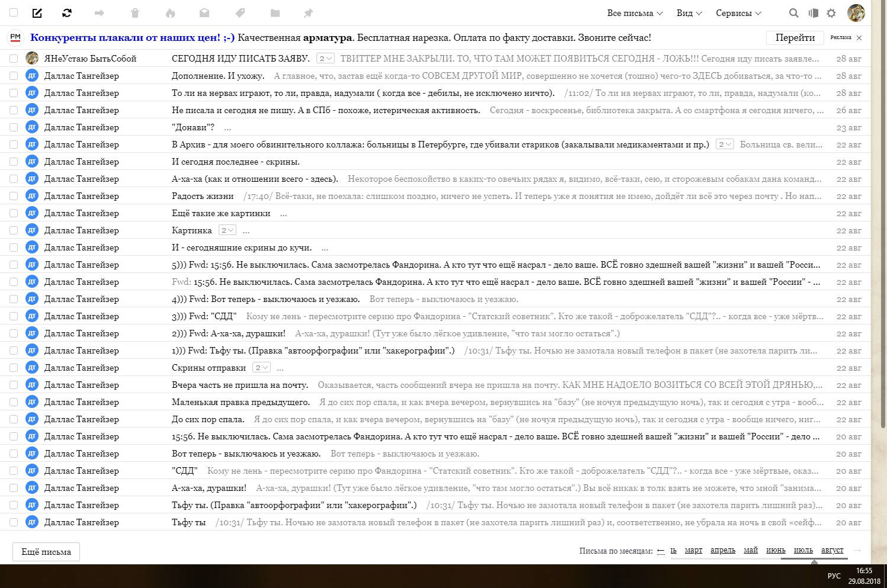The width and height of the screenshot is (887, 588).
Task: Jump to май in months navigation
Action: 751,550
